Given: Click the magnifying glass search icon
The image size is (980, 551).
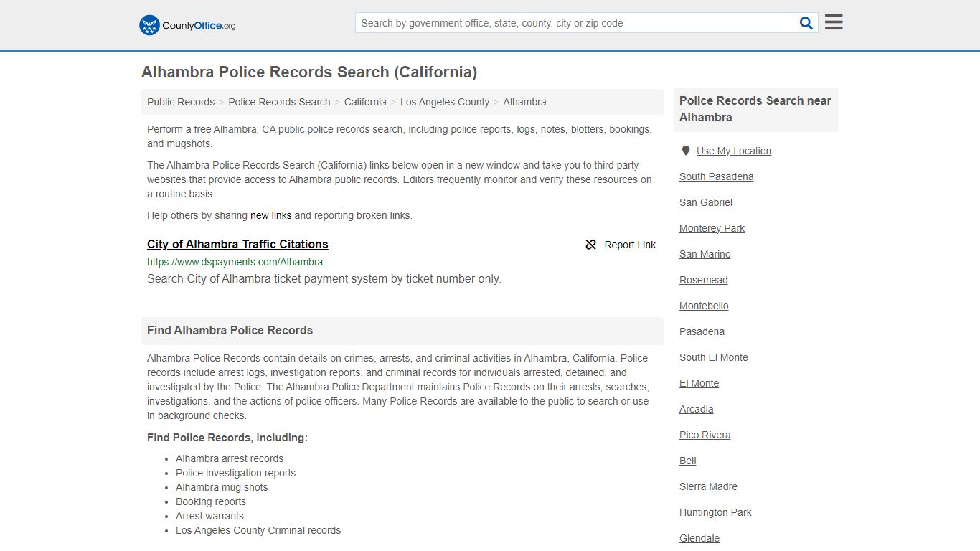Looking at the screenshot, I should (806, 23).
